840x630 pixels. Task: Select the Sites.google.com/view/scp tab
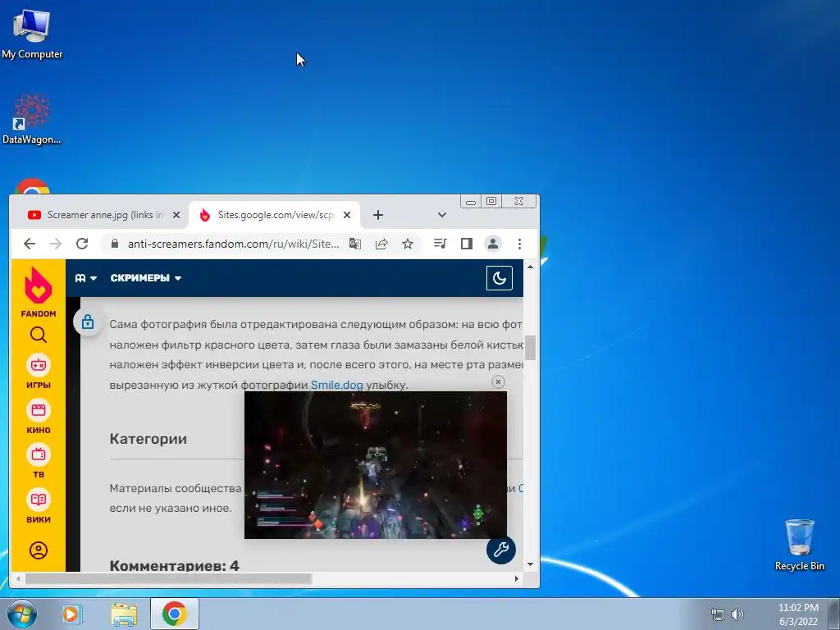[273, 215]
